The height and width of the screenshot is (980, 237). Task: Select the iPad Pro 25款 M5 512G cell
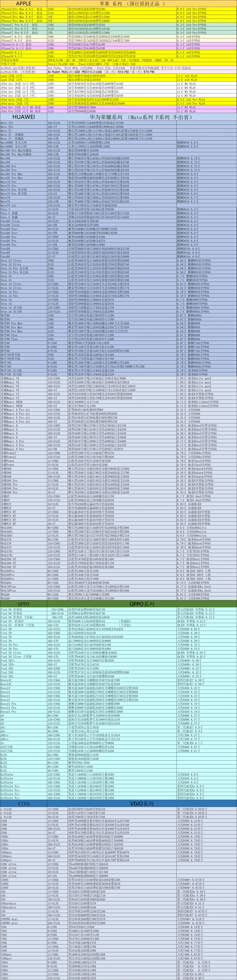(x=57, y=111)
